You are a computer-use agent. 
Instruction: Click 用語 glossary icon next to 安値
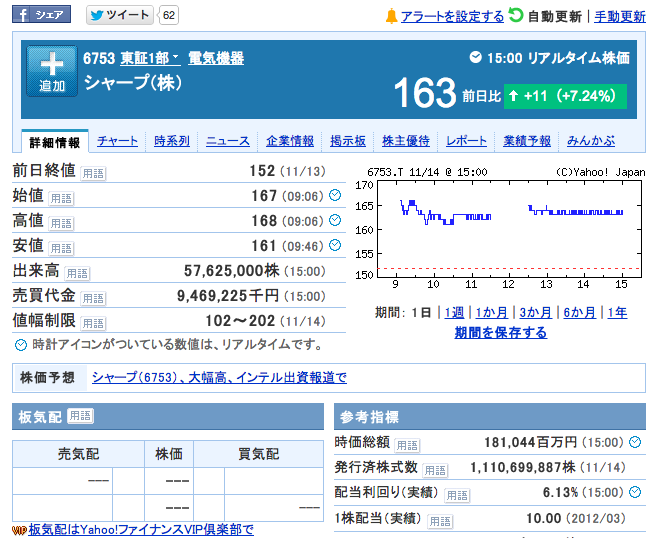point(61,248)
